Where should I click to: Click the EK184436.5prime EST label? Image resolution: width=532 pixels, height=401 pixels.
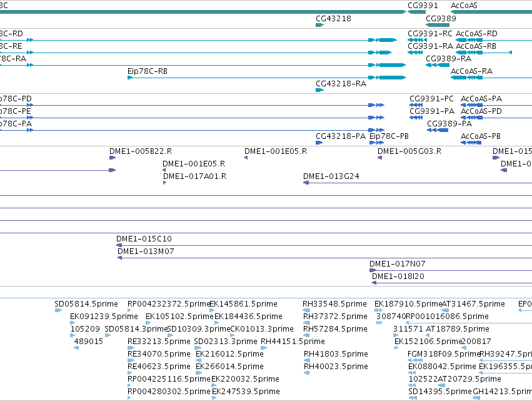pyautogui.click(x=248, y=317)
